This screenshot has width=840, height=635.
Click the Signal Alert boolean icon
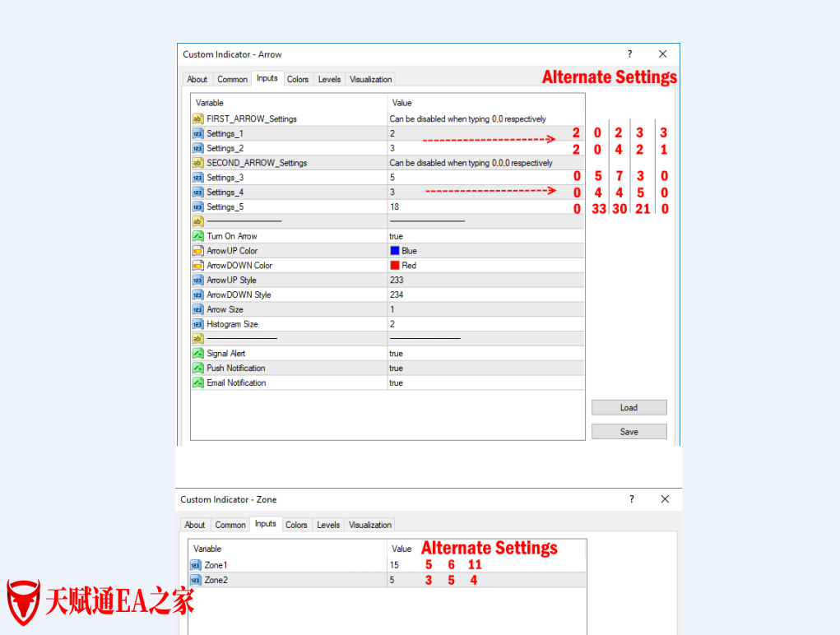(x=197, y=354)
